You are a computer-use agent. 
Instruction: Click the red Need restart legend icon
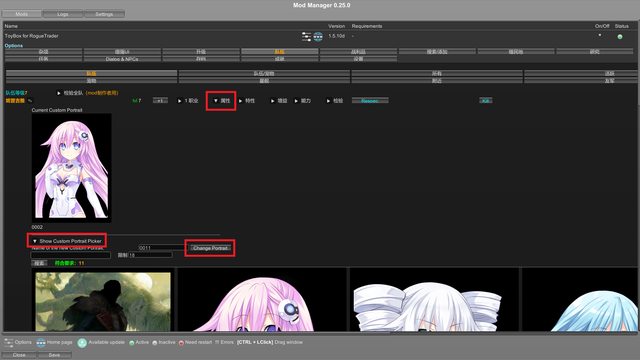[x=181, y=343]
